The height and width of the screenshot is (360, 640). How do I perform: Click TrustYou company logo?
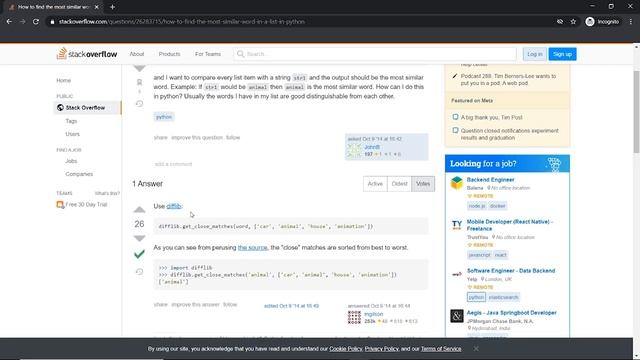pos(457,225)
